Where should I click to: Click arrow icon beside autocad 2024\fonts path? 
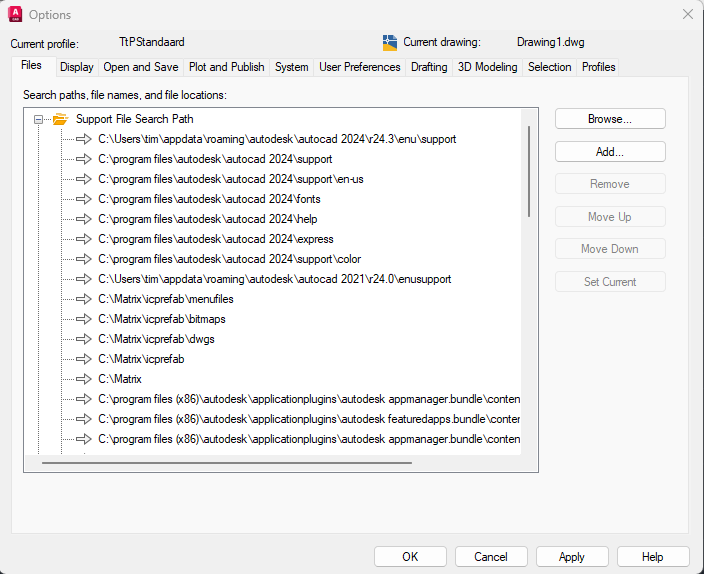[x=84, y=199]
